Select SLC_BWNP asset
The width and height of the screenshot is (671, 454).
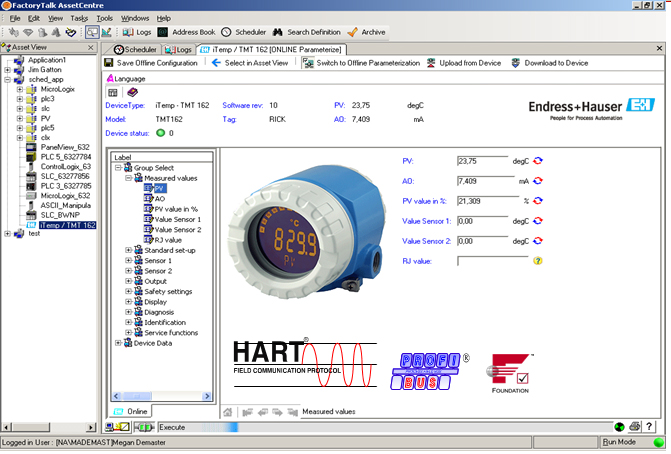[60, 215]
